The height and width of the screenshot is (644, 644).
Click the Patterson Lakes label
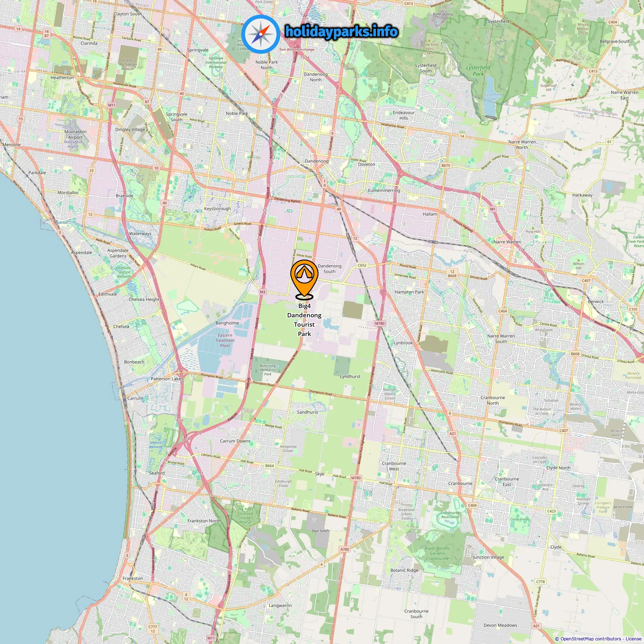(167, 379)
